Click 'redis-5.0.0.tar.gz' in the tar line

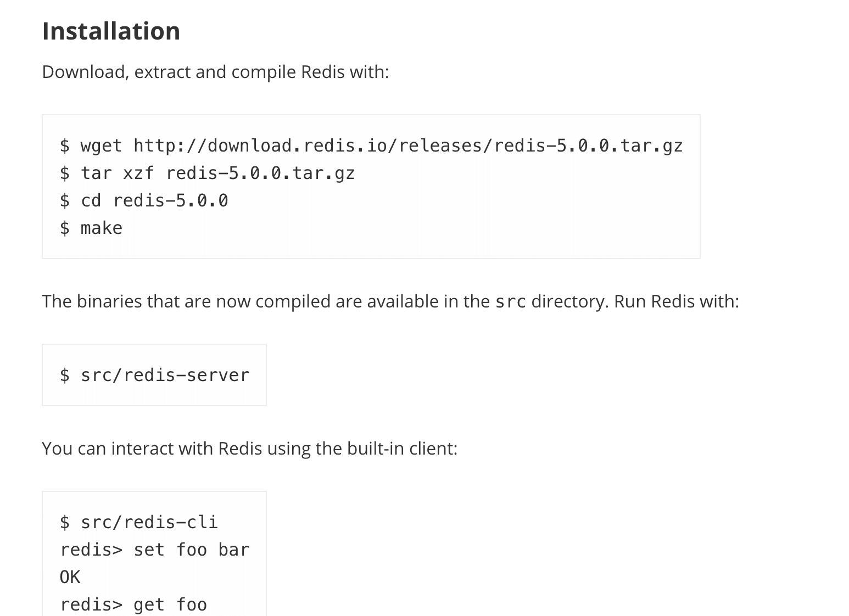pyautogui.click(x=260, y=173)
